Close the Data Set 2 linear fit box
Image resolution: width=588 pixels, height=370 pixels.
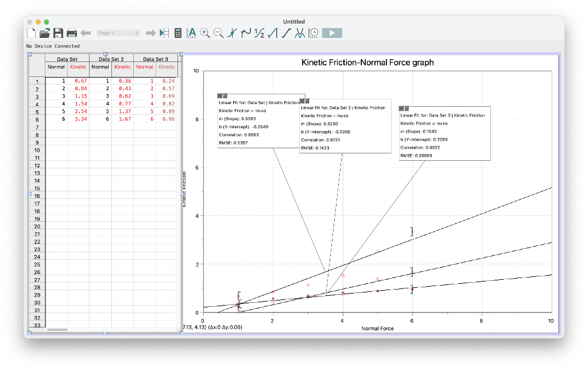(x=301, y=101)
